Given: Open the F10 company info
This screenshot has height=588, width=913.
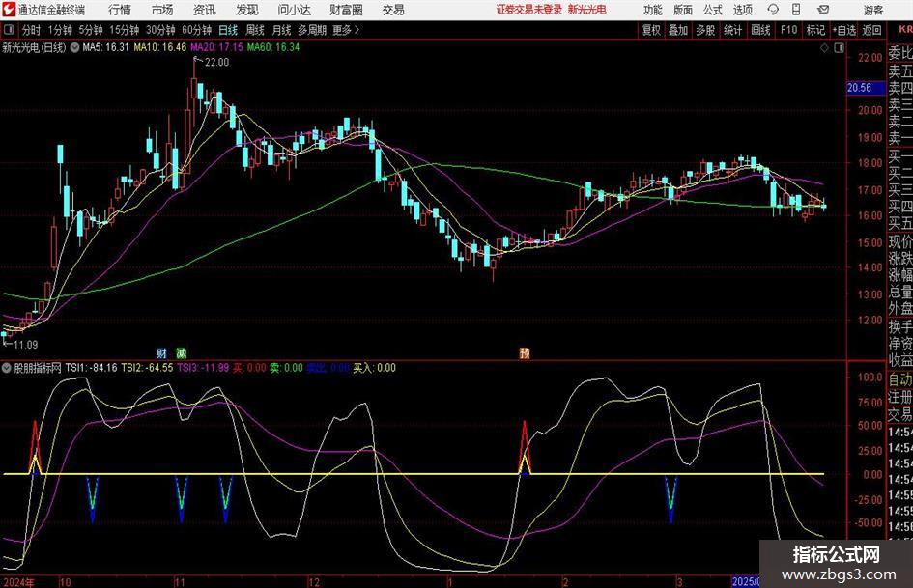Looking at the screenshot, I should pyautogui.click(x=788, y=30).
